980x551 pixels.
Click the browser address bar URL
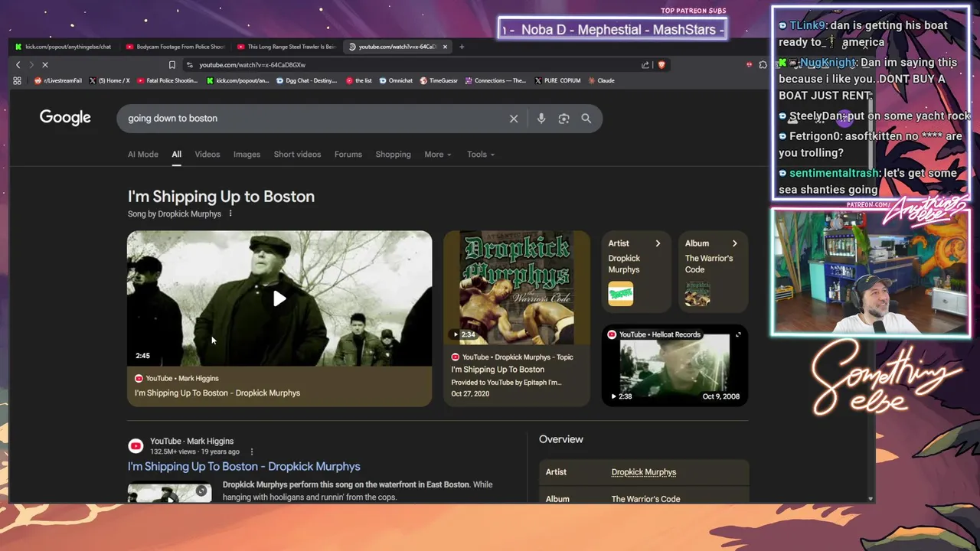coord(253,65)
